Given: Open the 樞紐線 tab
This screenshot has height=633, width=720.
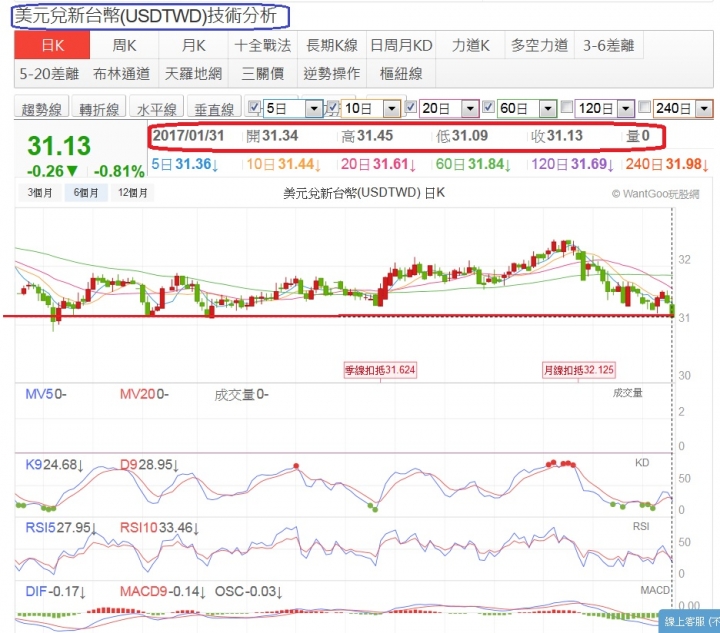Looking at the screenshot, I should [401, 73].
